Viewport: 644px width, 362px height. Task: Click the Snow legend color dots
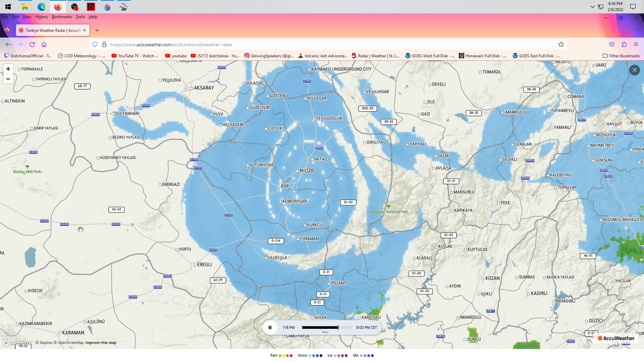(x=315, y=356)
